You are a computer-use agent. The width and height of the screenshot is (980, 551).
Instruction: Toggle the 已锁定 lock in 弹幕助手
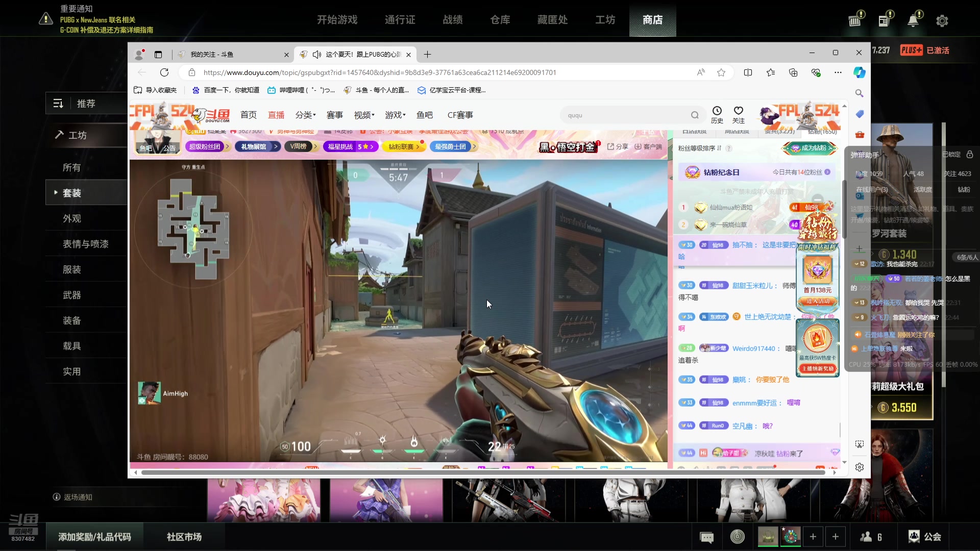(x=970, y=155)
